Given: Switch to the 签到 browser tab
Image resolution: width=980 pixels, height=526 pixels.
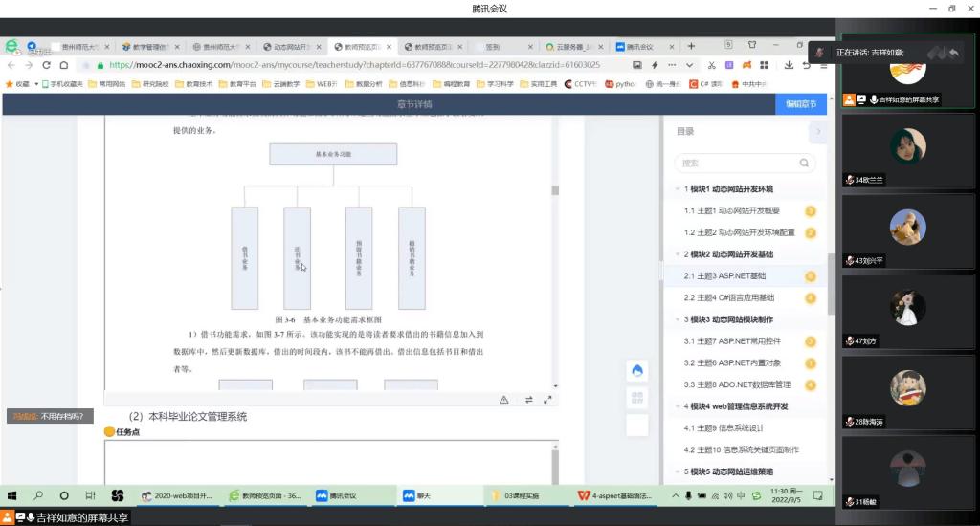Looking at the screenshot, I should pos(498,46).
